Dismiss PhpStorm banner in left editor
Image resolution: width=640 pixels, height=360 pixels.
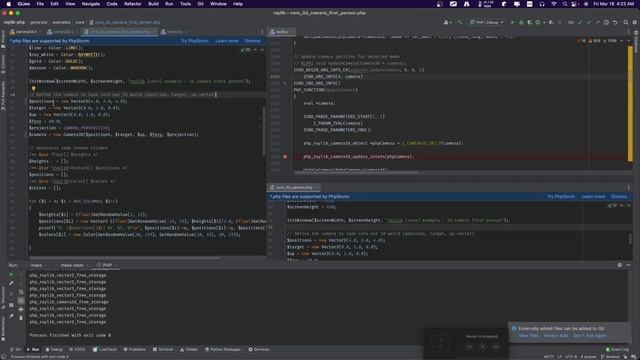[253, 41]
